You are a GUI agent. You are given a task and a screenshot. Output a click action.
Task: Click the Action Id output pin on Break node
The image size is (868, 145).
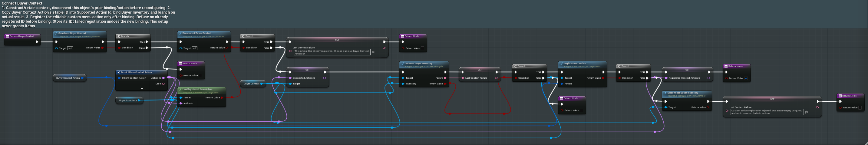[164, 78]
